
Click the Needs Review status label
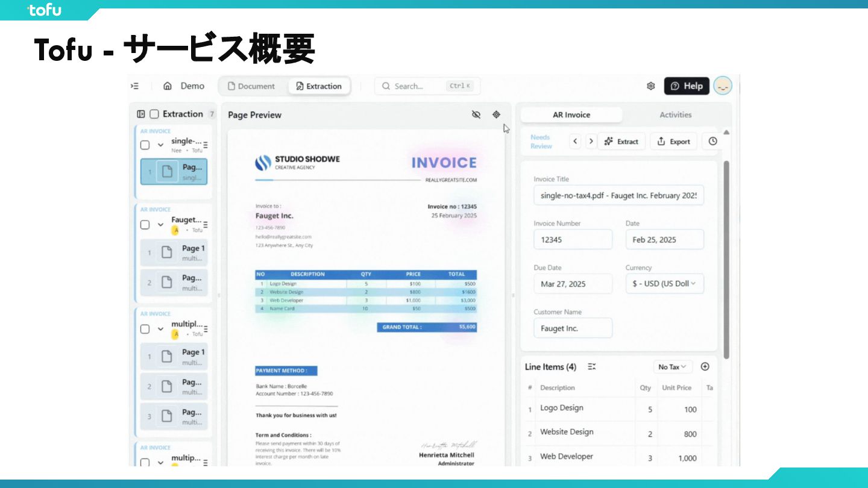point(541,142)
